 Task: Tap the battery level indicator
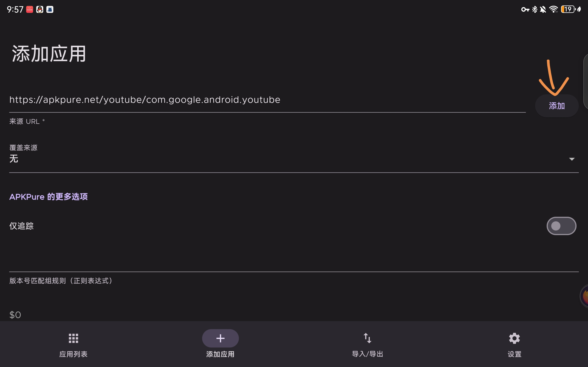click(x=568, y=9)
